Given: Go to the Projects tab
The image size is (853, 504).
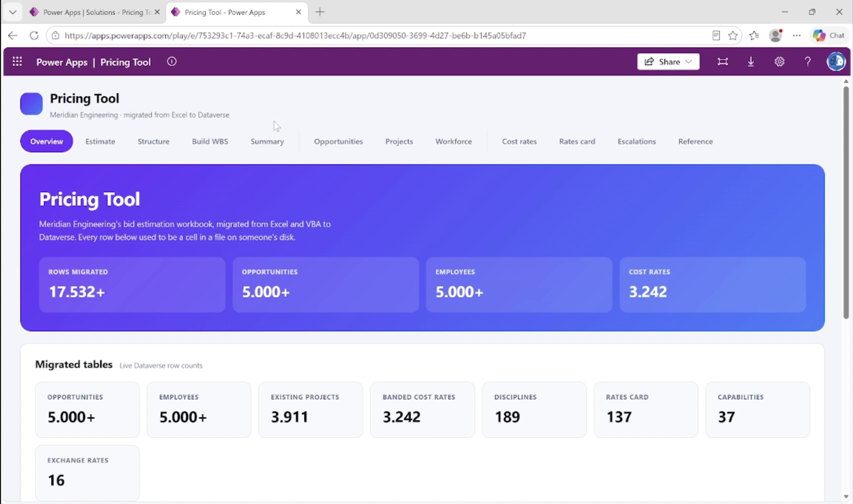Looking at the screenshot, I should click(x=399, y=141).
